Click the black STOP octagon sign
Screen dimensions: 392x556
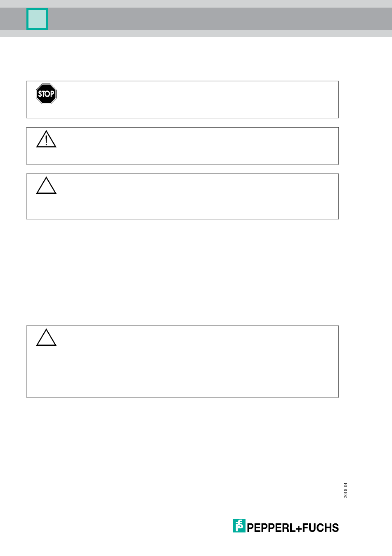tap(46, 94)
